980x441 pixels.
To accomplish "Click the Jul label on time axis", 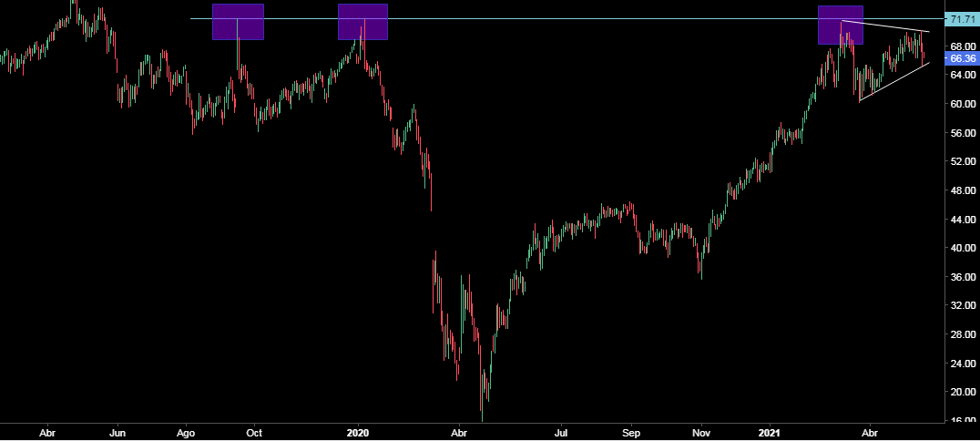I will 562,432.
